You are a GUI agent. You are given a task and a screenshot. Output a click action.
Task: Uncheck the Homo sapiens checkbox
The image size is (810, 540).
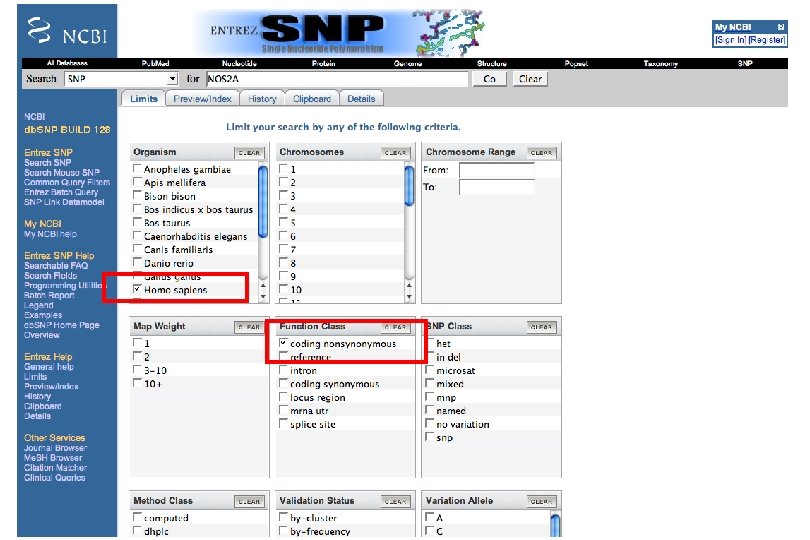(x=137, y=289)
